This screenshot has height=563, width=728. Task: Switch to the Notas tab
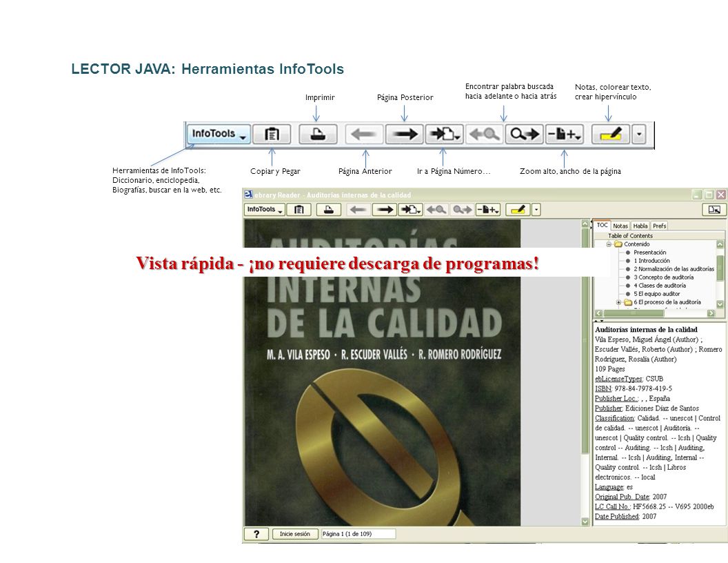620,226
